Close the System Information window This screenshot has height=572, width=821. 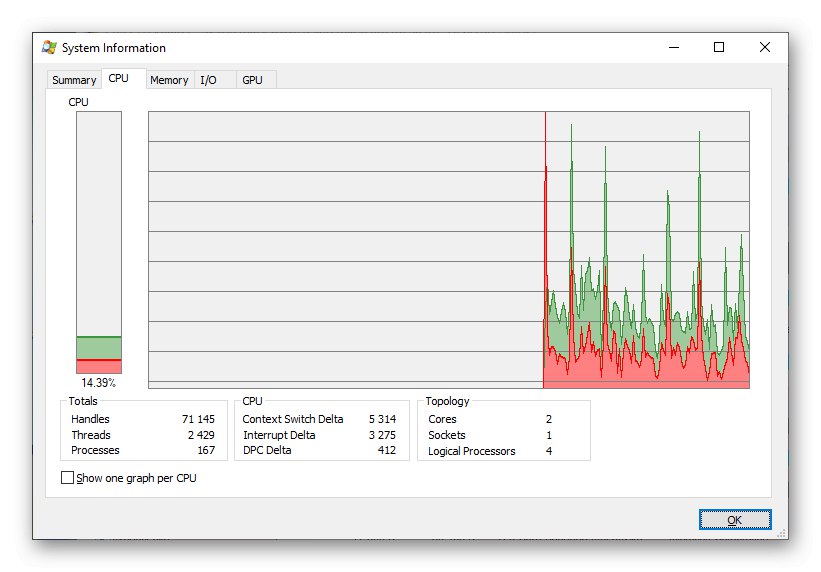click(764, 47)
